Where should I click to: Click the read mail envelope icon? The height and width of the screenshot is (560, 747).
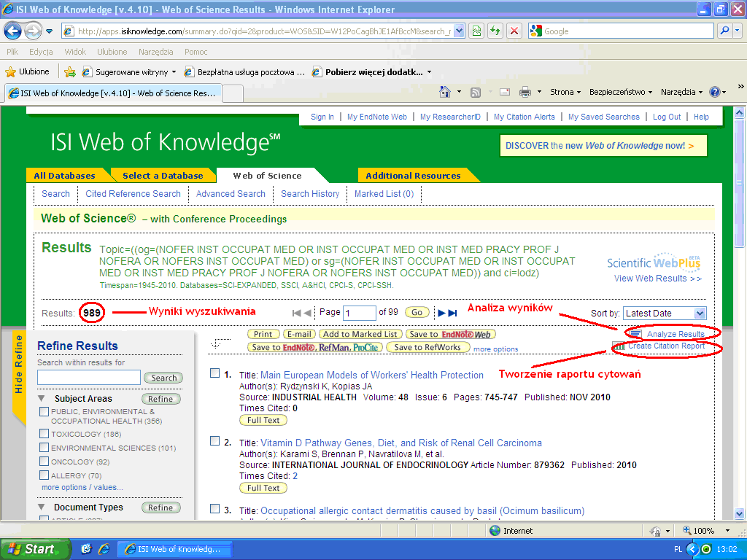[x=505, y=92]
